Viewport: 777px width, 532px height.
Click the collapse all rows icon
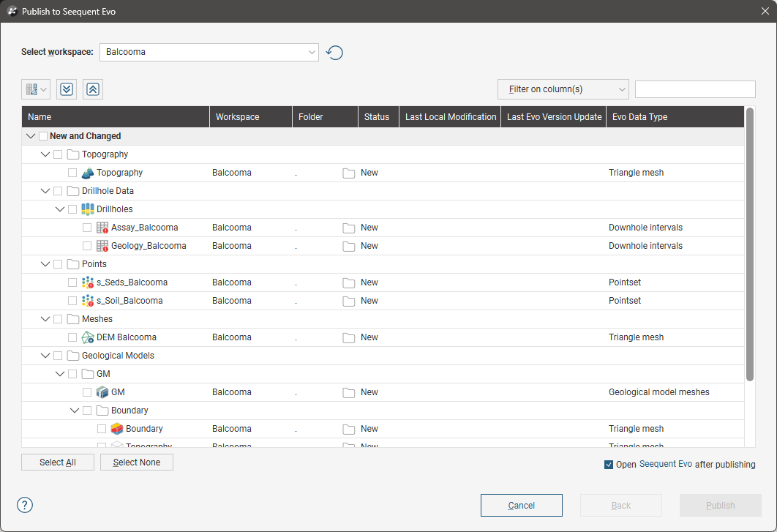point(93,89)
